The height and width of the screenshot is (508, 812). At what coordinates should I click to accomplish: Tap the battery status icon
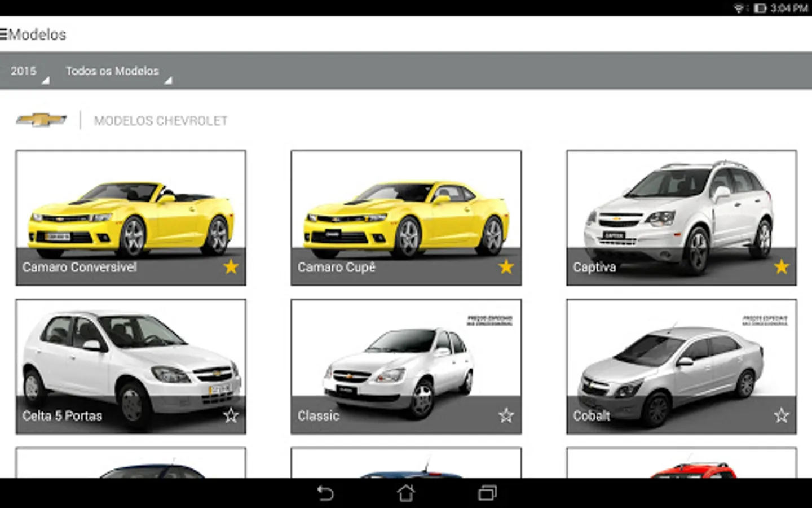pos(760,8)
